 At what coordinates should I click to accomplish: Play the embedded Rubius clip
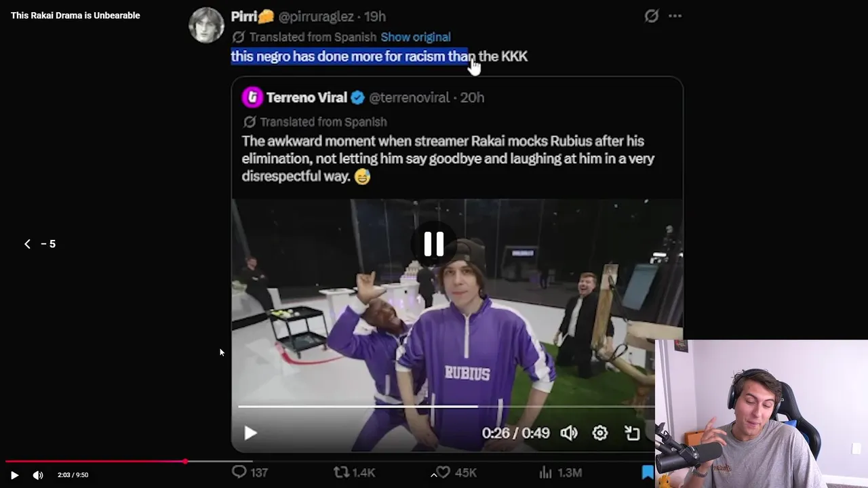tap(250, 433)
